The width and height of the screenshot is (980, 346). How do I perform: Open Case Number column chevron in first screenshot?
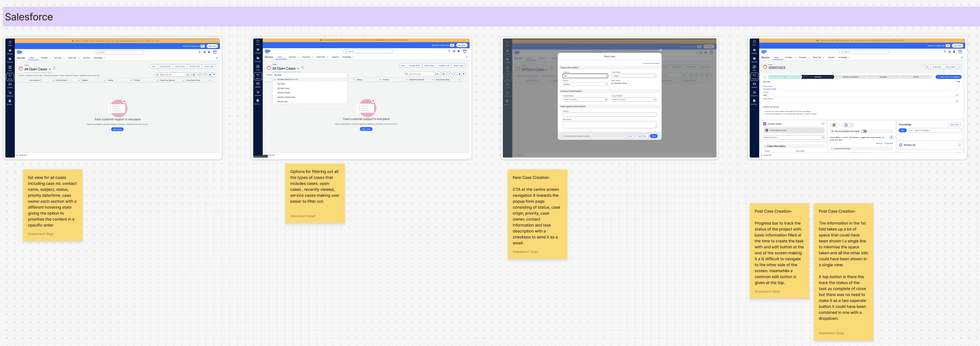[x=53, y=80]
